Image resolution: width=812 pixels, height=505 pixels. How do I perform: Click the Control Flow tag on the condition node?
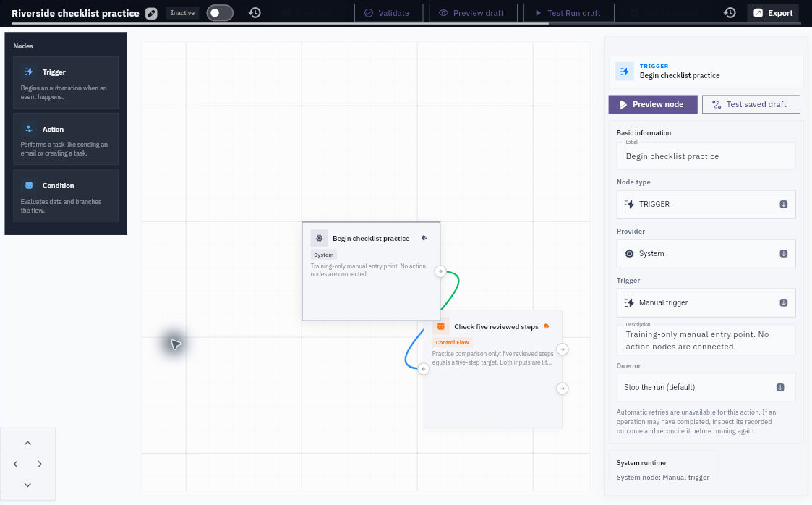pyautogui.click(x=452, y=342)
